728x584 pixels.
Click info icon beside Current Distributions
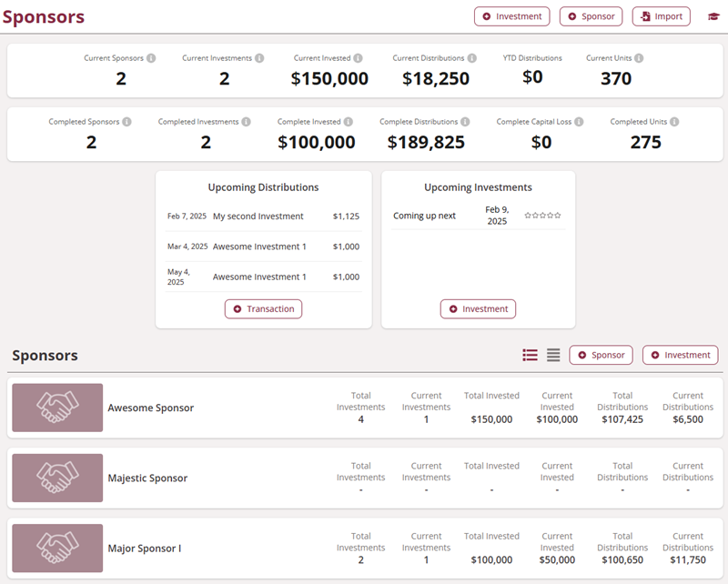471,58
